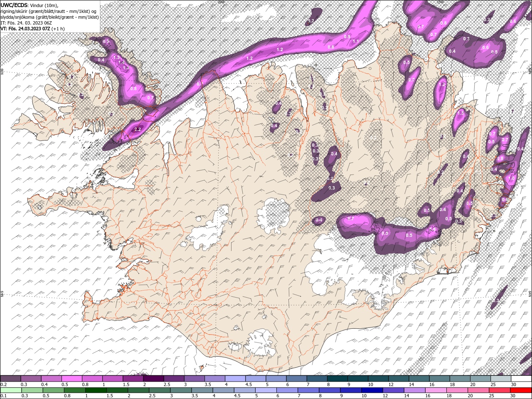532x399 pixels.
Task: Click the 1.0 precipitation value on map
Action: point(512,178)
